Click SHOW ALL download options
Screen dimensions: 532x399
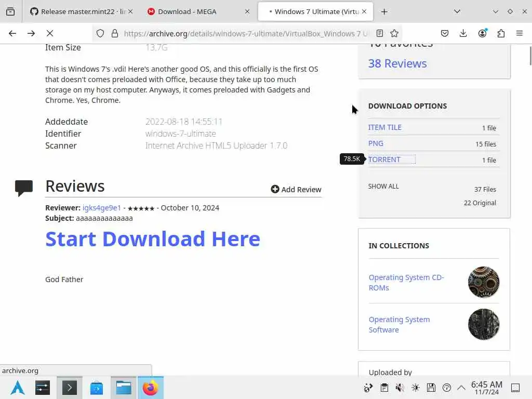pyautogui.click(x=383, y=187)
